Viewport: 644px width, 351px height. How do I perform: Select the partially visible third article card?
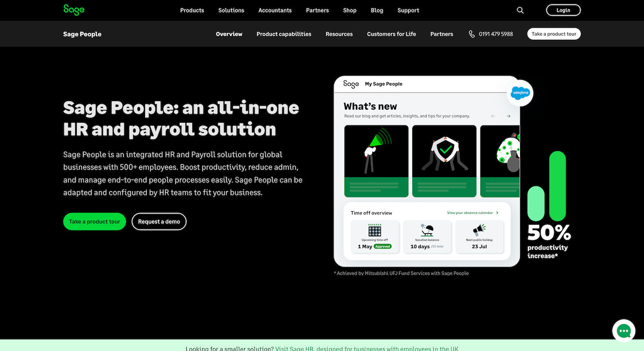pos(500,161)
